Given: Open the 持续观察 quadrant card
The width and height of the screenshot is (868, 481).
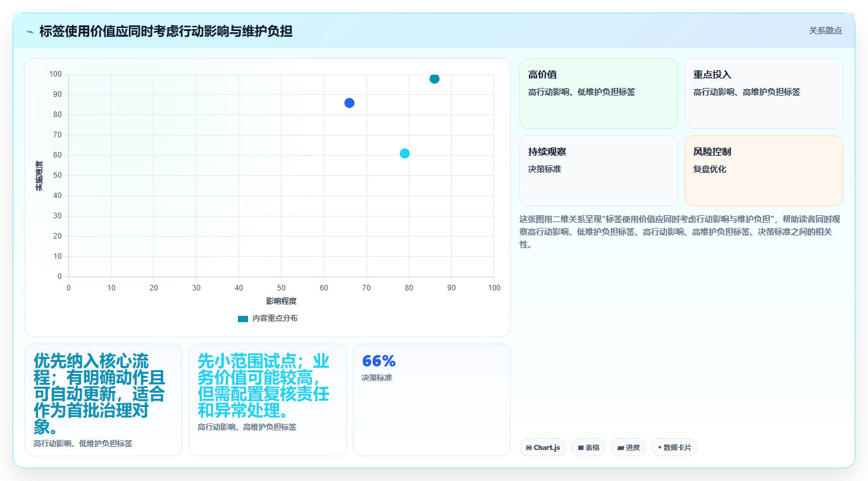Looking at the screenshot, I should 598,171.
